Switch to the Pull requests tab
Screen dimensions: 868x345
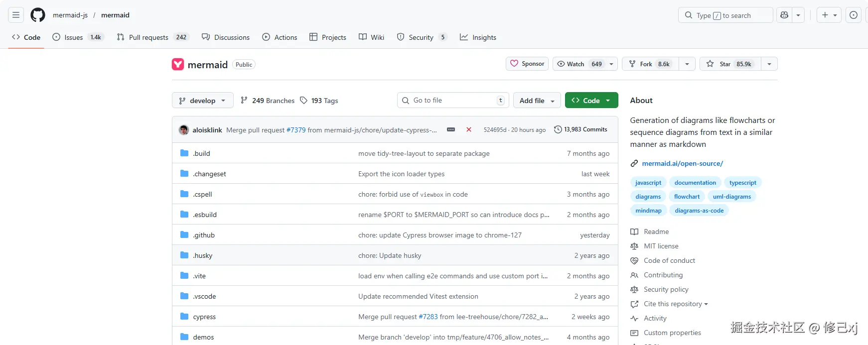pyautogui.click(x=148, y=37)
